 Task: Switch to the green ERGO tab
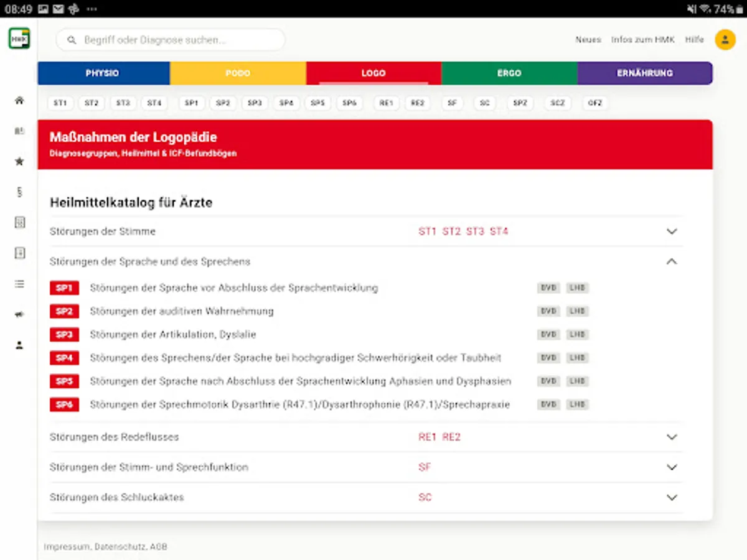509,73
